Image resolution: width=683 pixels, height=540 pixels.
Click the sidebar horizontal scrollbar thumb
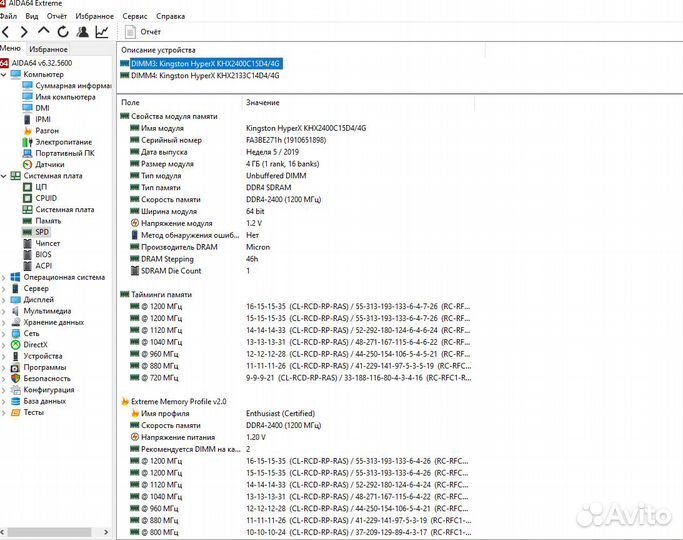click(x=49, y=532)
